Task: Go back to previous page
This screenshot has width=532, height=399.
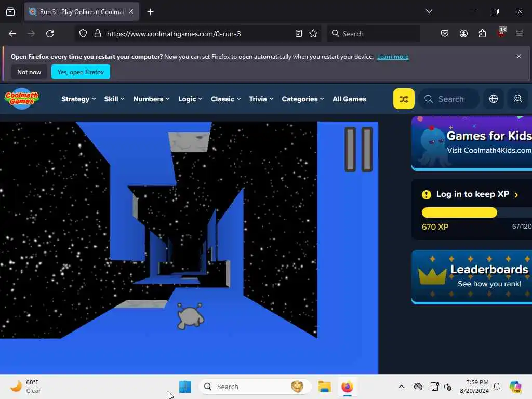Action: point(12,34)
